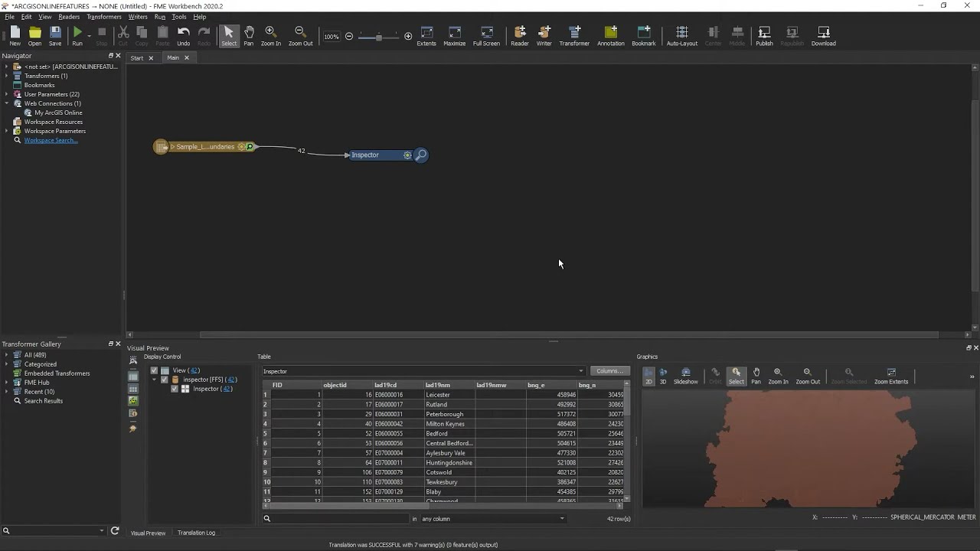980x551 pixels.
Task: Add a Writer from the toolbar
Action: tap(544, 35)
